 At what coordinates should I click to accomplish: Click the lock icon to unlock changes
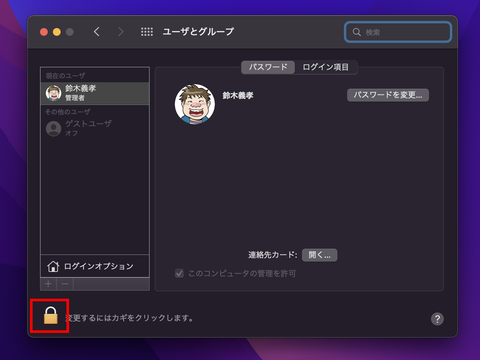pos(51,315)
